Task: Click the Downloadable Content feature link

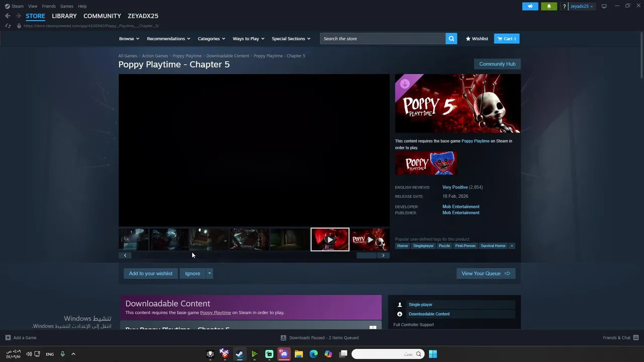Action: coord(429,314)
